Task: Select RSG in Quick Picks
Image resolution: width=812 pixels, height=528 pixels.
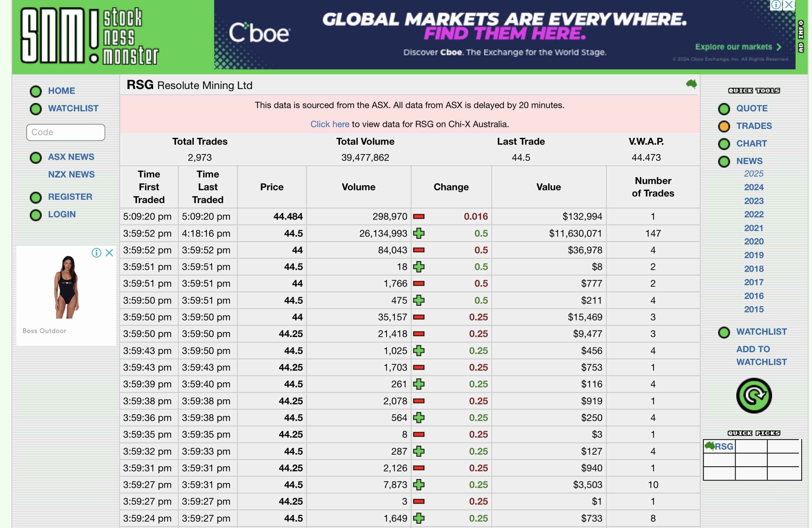Action: point(723,447)
